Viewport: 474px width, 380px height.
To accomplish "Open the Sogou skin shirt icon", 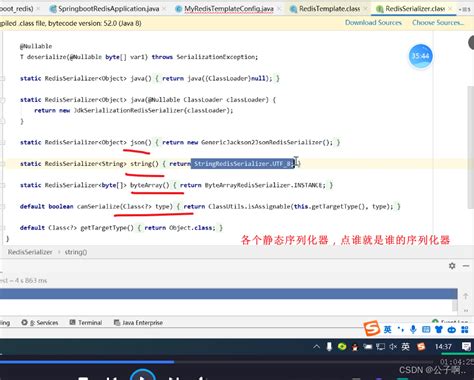I will click(x=439, y=330).
